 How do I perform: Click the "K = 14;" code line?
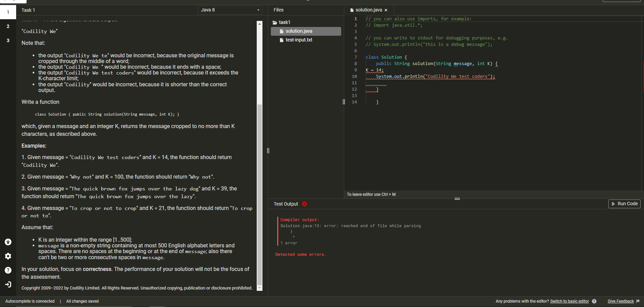(374, 70)
